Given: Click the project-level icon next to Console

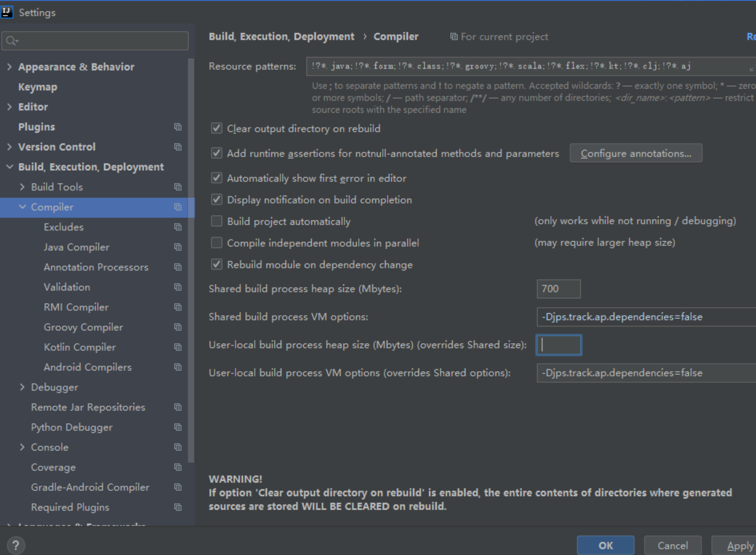Looking at the screenshot, I should point(178,447).
